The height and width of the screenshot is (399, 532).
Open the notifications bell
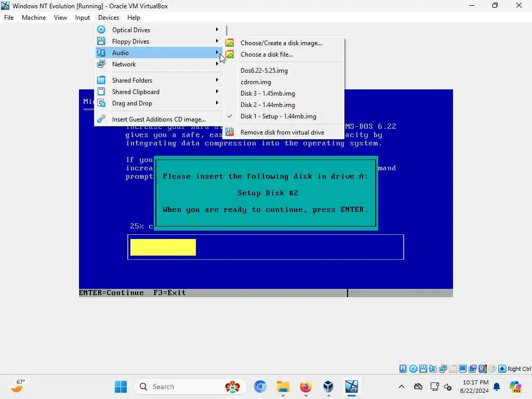(x=497, y=387)
